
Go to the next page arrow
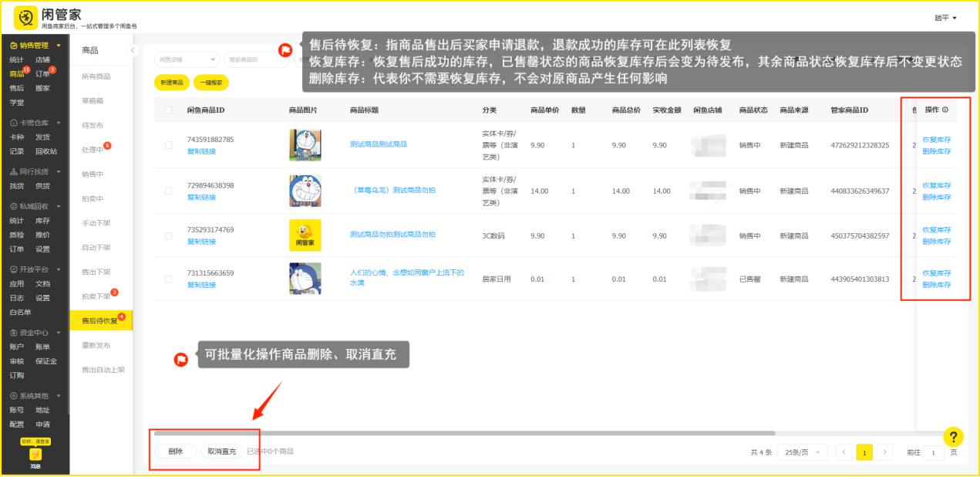pyautogui.click(x=885, y=452)
